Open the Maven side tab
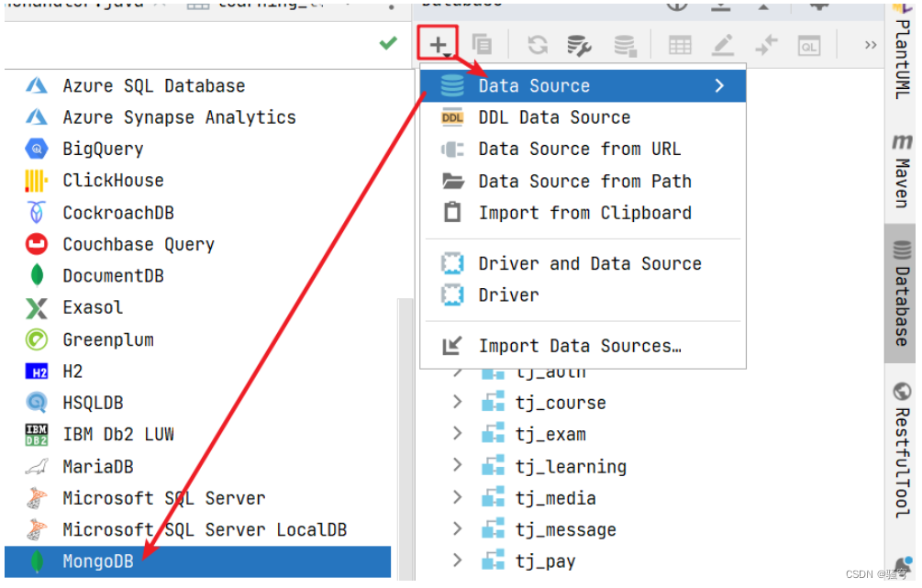This screenshot has height=588, width=922. (x=902, y=172)
